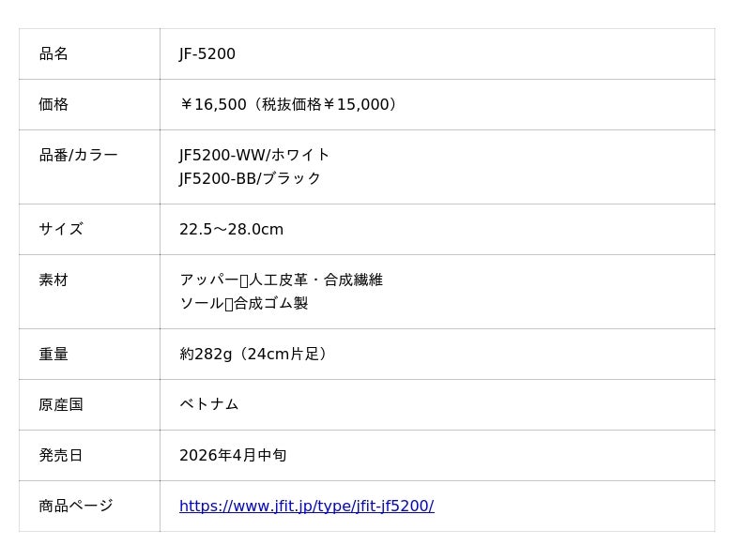Click the 重量 row label
Viewport: 751px width, 560px height.
pos(54,355)
